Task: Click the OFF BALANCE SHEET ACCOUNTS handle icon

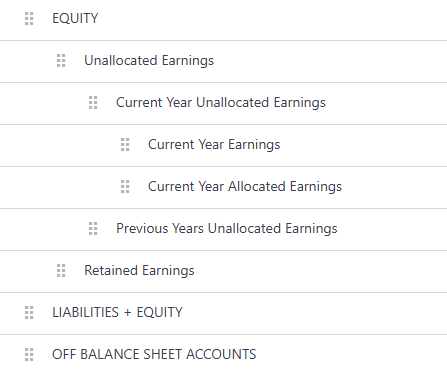Action: 29,355
